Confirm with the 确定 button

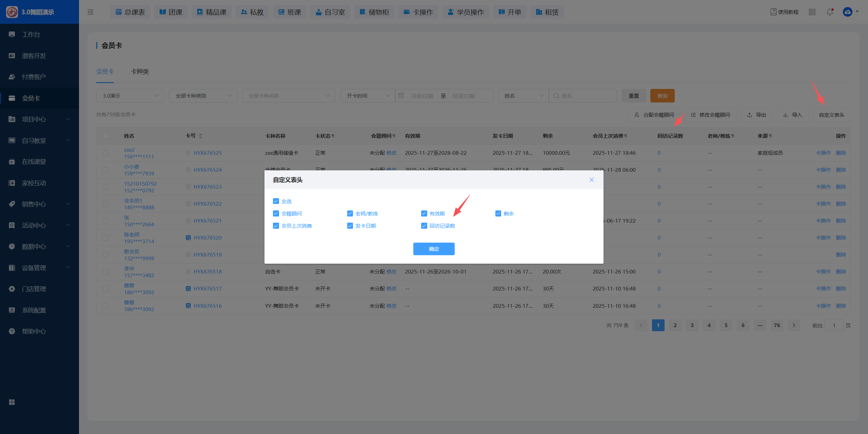coord(434,249)
